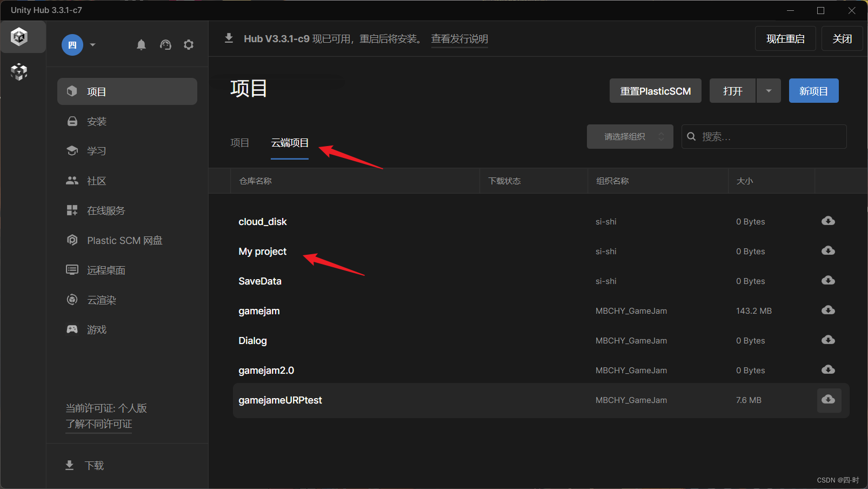The width and height of the screenshot is (868, 489).
Task: Click MBCHY_GameJam organization in Dialog row
Action: click(x=631, y=341)
